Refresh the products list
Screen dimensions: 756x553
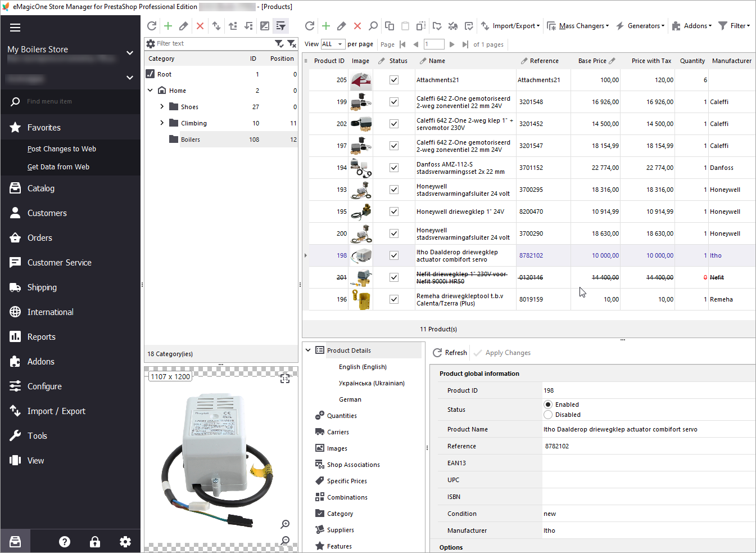(x=310, y=26)
